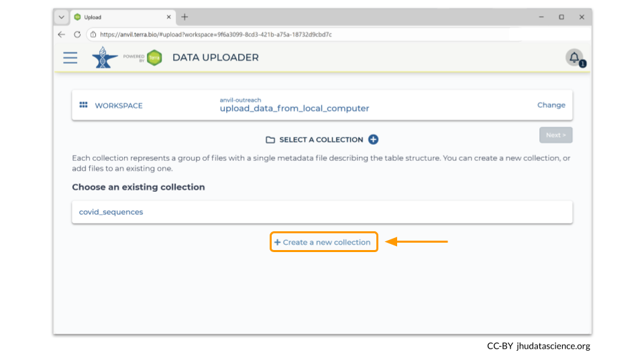Reload the page with the refresh icon
The width and height of the screenshot is (644, 362).
click(77, 34)
